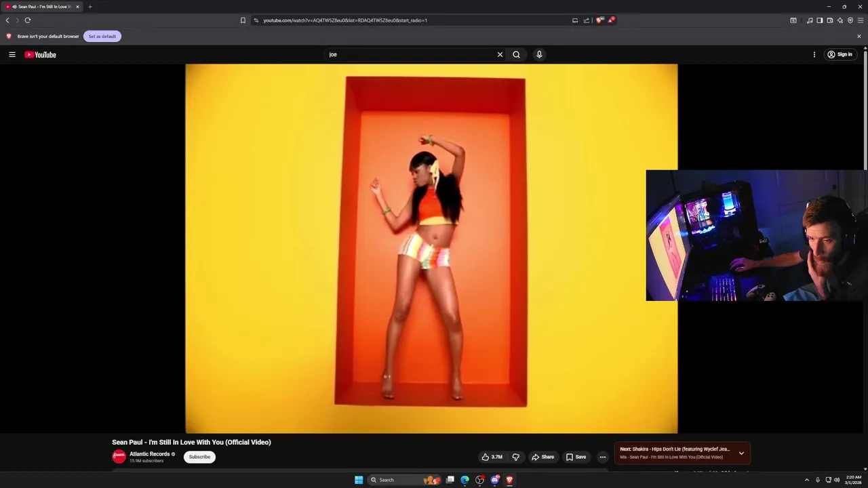Image resolution: width=868 pixels, height=488 pixels.
Task: Share the Sean Paul video
Action: tap(542, 457)
